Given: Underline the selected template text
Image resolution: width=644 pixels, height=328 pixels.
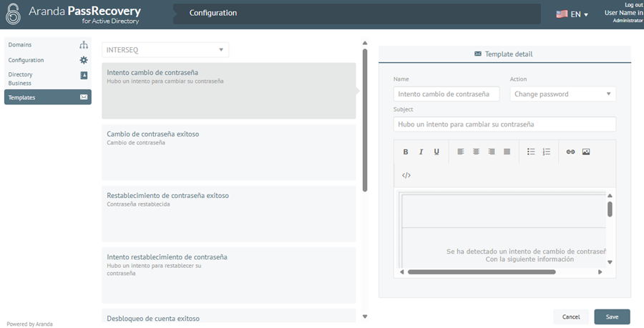Looking at the screenshot, I should coord(436,152).
